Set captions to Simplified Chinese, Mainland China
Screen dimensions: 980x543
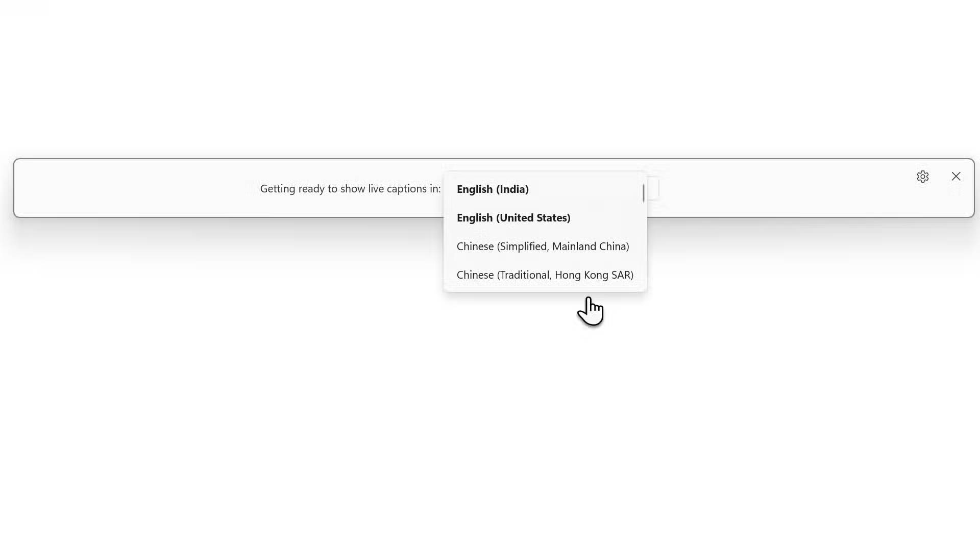click(x=545, y=246)
